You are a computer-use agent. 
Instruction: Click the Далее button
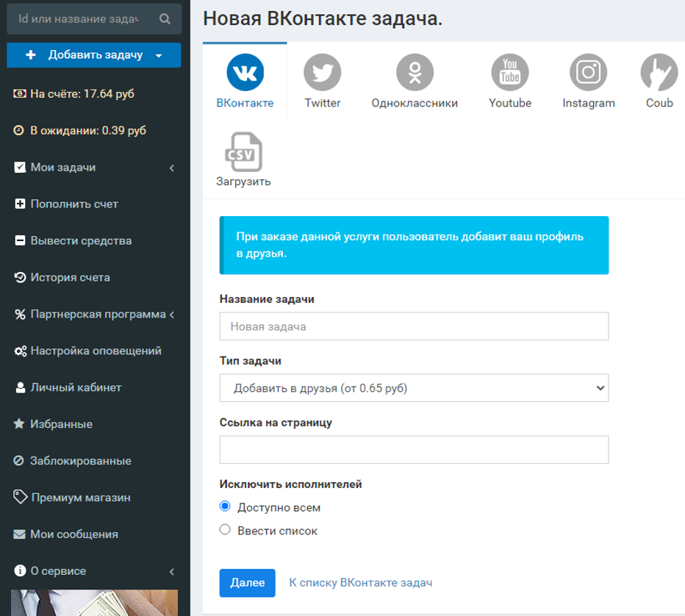tap(247, 583)
